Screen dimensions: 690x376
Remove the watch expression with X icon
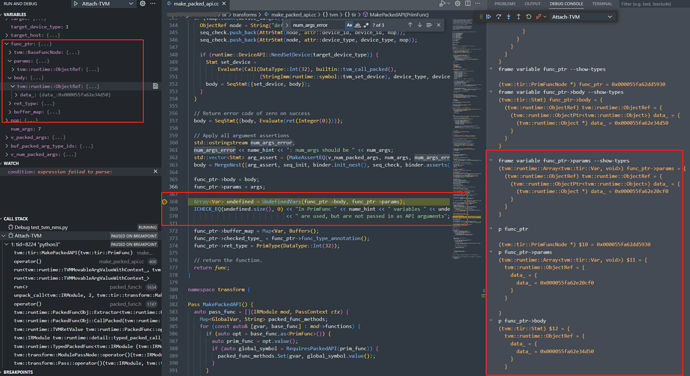coord(155,172)
